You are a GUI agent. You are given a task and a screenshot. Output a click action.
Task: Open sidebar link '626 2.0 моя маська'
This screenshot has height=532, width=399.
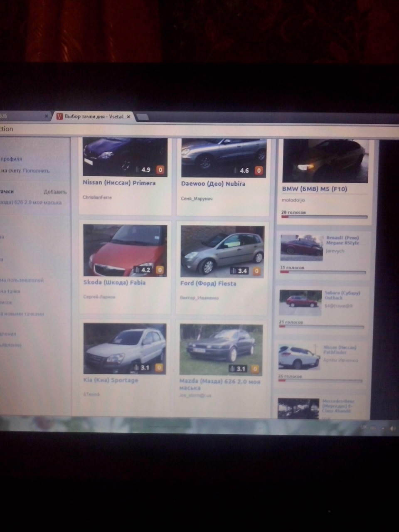(31, 203)
